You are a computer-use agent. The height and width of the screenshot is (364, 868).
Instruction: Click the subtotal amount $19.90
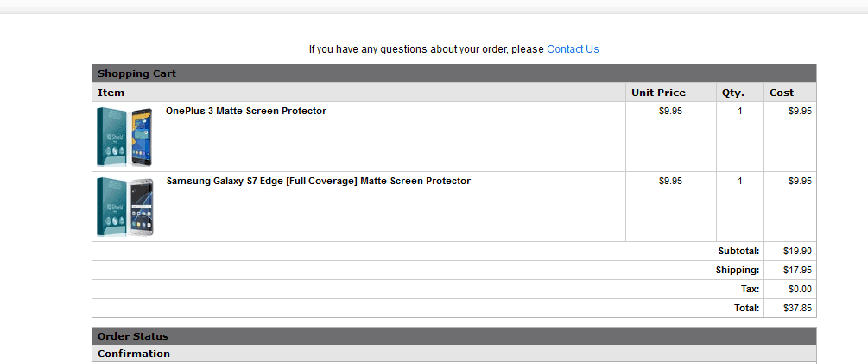(x=797, y=251)
